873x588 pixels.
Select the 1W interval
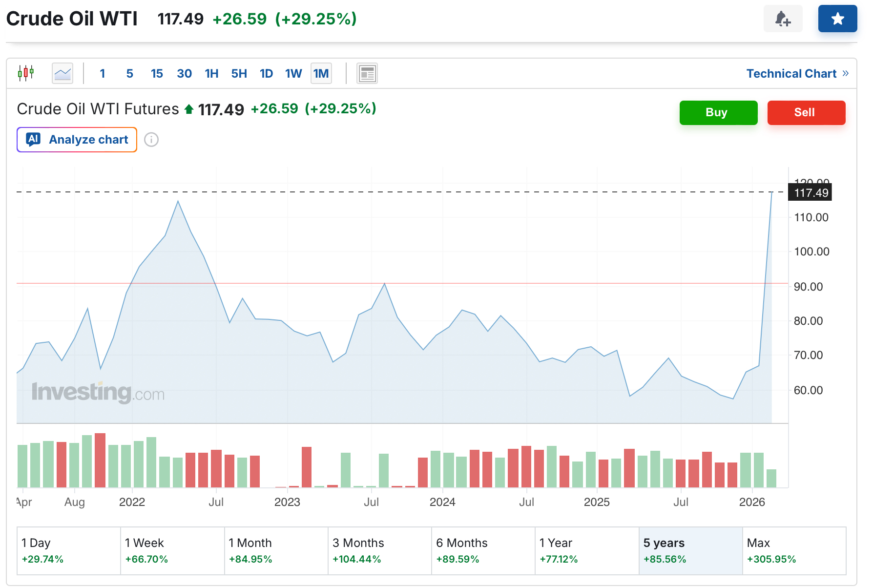[293, 73]
